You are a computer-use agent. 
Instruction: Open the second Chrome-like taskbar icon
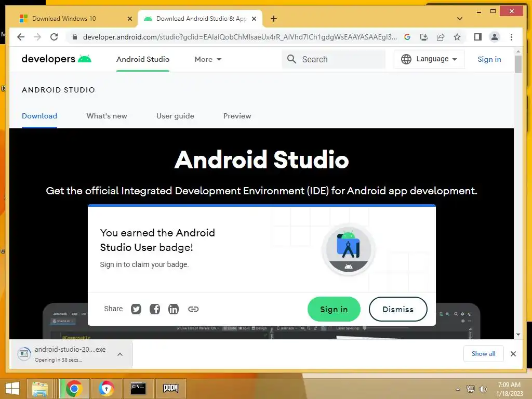point(106,389)
